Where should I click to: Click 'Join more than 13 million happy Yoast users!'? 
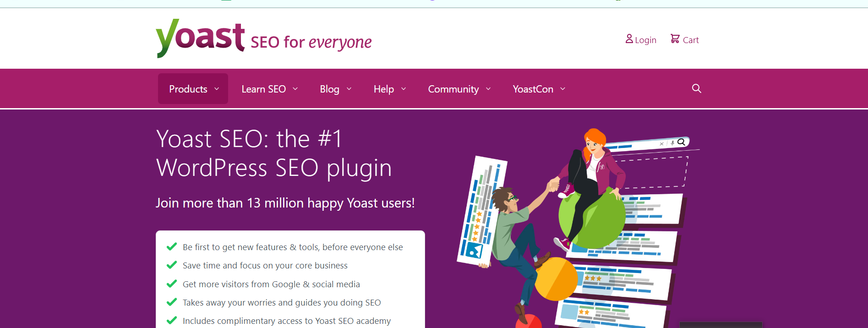(285, 203)
